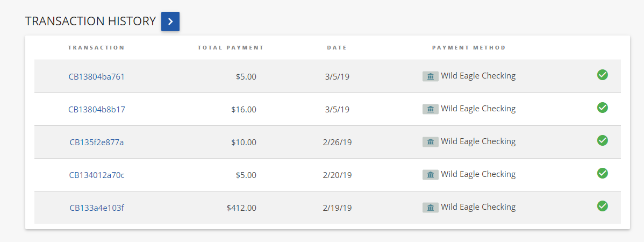
Task: Click bank icon in the $412.00 row
Action: tap(430, 208)
